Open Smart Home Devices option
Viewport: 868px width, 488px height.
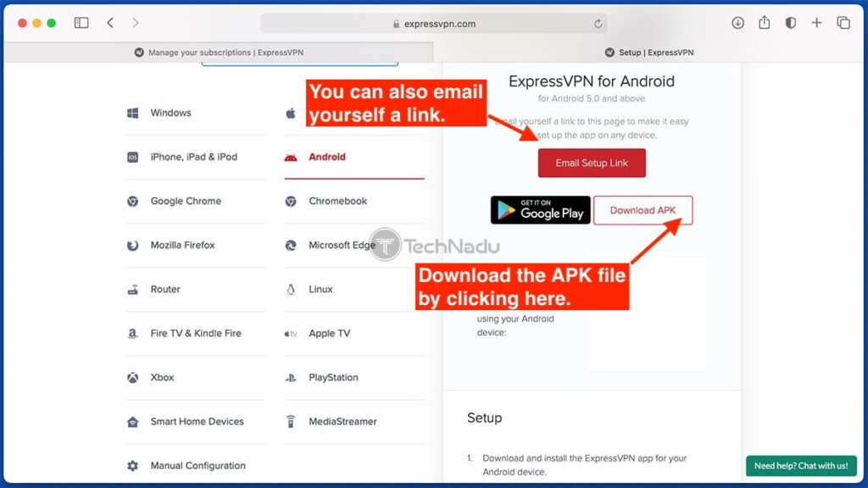197,422
